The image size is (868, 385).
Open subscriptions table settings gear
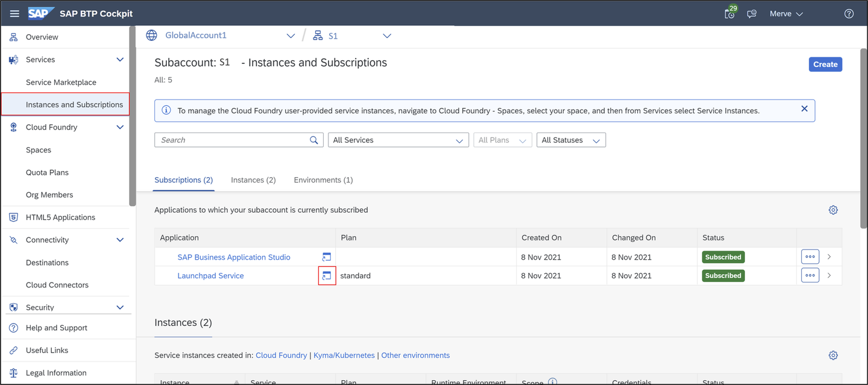833,210
